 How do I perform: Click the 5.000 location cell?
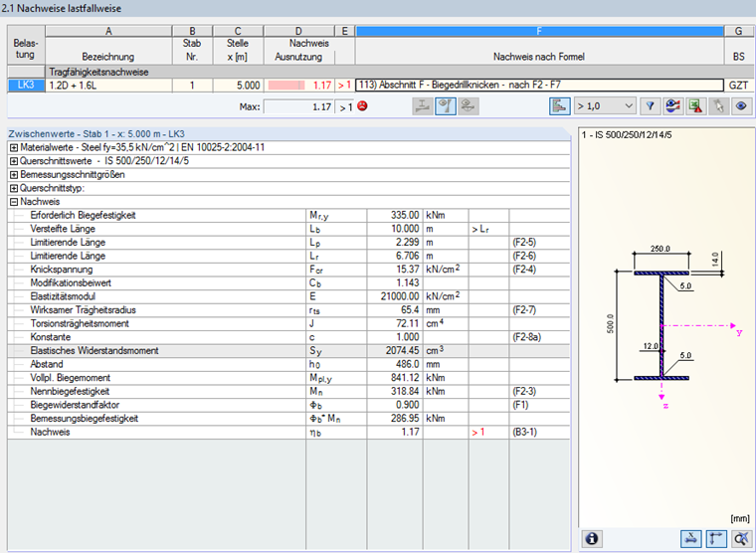pyautogui.click(x=238, y=86)
